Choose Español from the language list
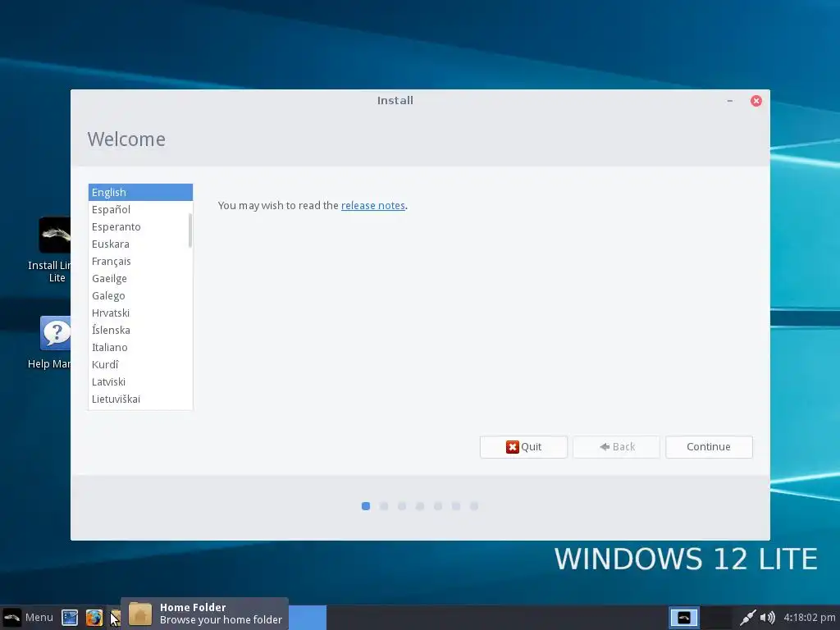 (x=140, y=209)
